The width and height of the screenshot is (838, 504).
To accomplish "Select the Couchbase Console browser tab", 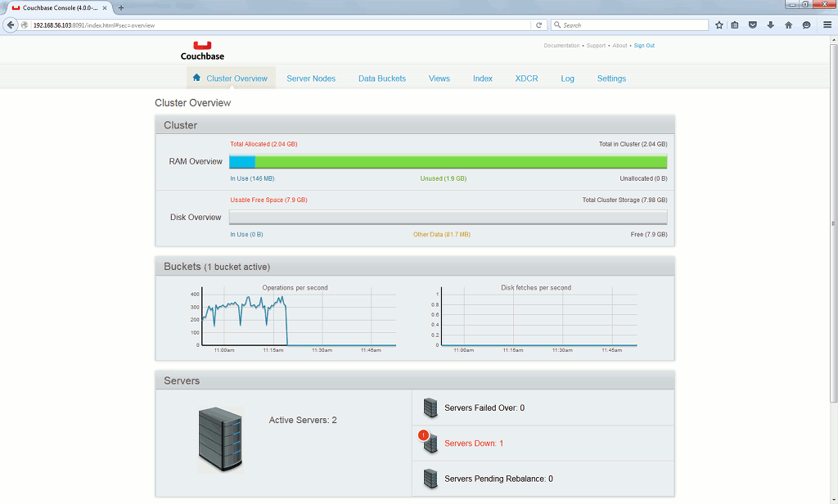I will pos(59,8).
